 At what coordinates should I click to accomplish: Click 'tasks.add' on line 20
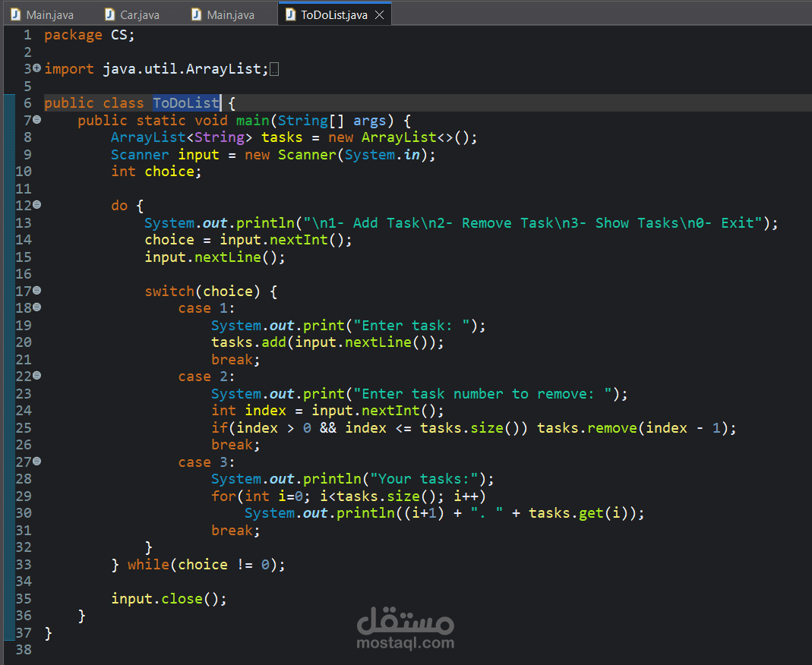pyautogui.click(x=248, y=342)
